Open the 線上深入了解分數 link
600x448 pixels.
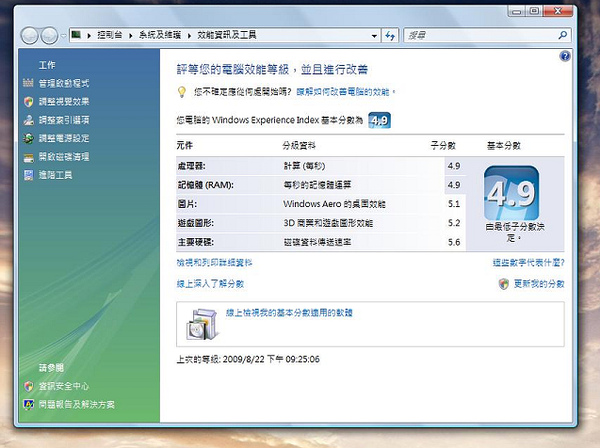tap(210, 284)
